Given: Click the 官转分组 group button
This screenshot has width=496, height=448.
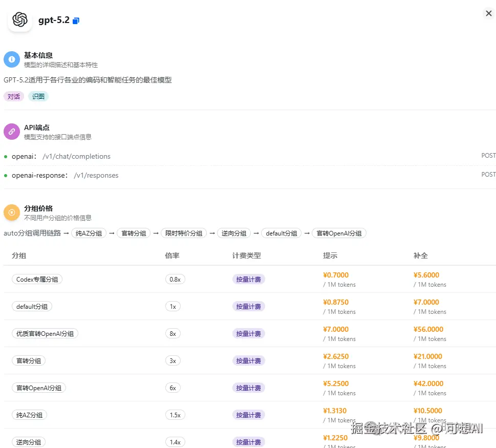Looking at the screenshot, I should (x=28, y=360).
